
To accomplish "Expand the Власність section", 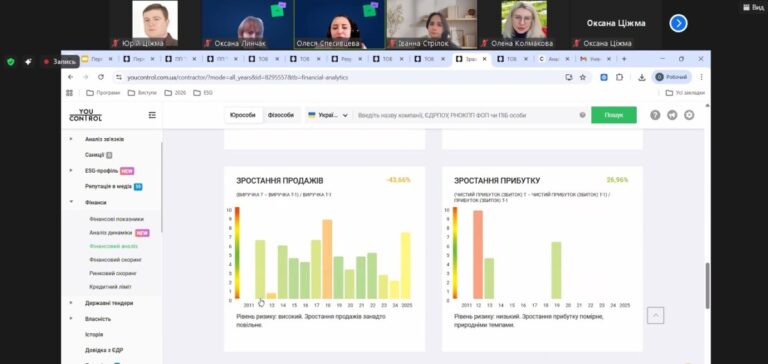I will (71, 319).
